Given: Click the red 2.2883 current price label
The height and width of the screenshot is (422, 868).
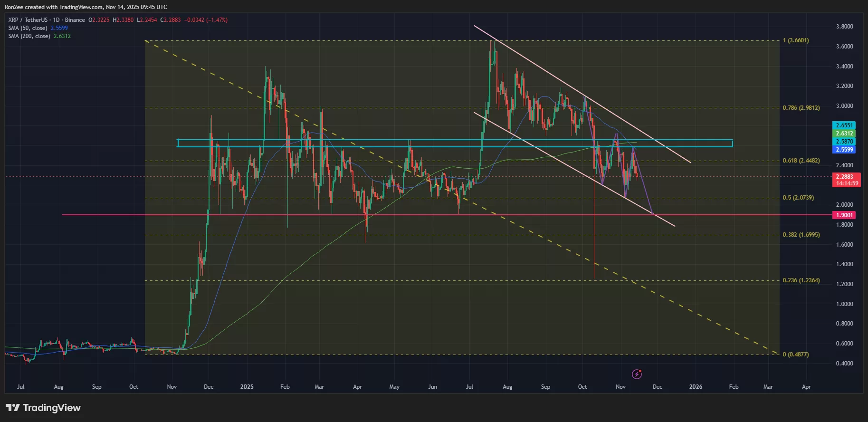Looking at the screenshot, I should pos(844,177).
